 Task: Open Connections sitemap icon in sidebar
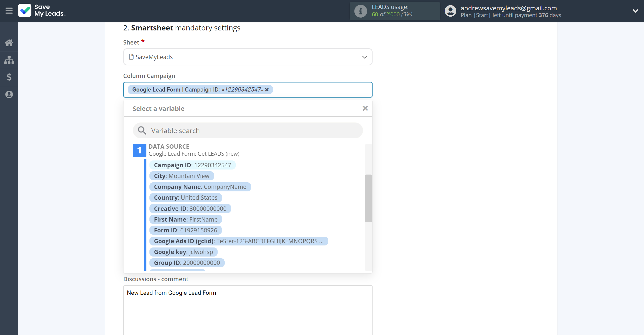coord(9,60)
